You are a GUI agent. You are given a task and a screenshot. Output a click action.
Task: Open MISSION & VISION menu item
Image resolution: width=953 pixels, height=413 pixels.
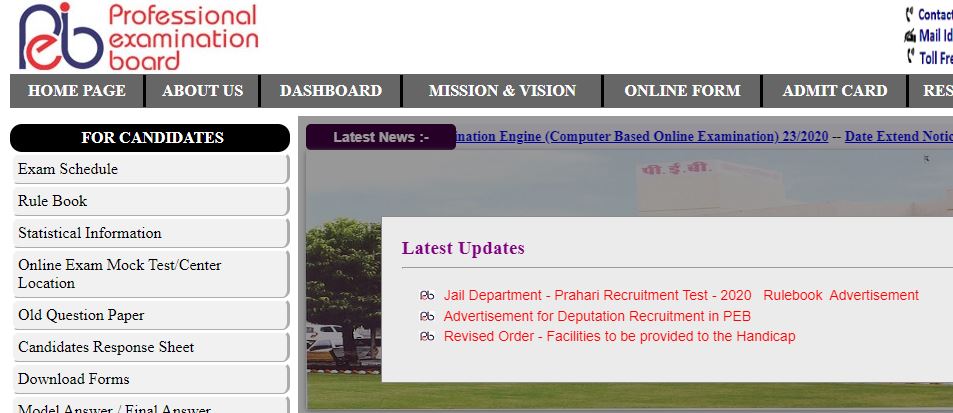pos(502,91)
